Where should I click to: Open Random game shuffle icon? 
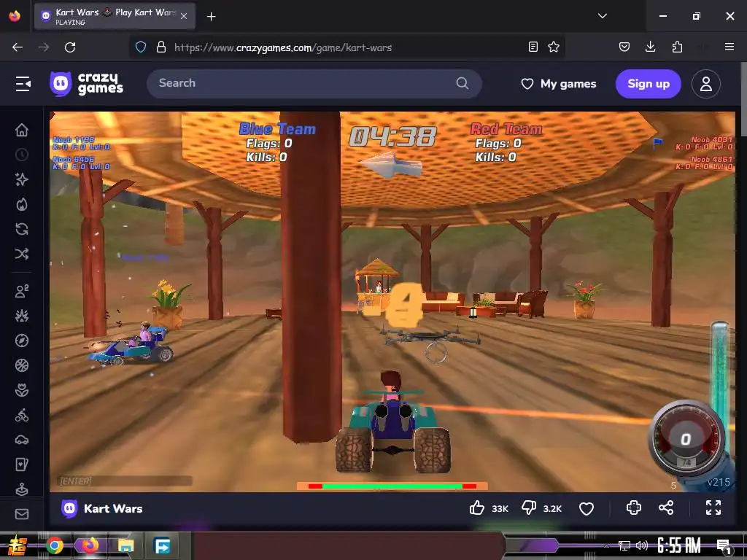[x=21, y=254]
